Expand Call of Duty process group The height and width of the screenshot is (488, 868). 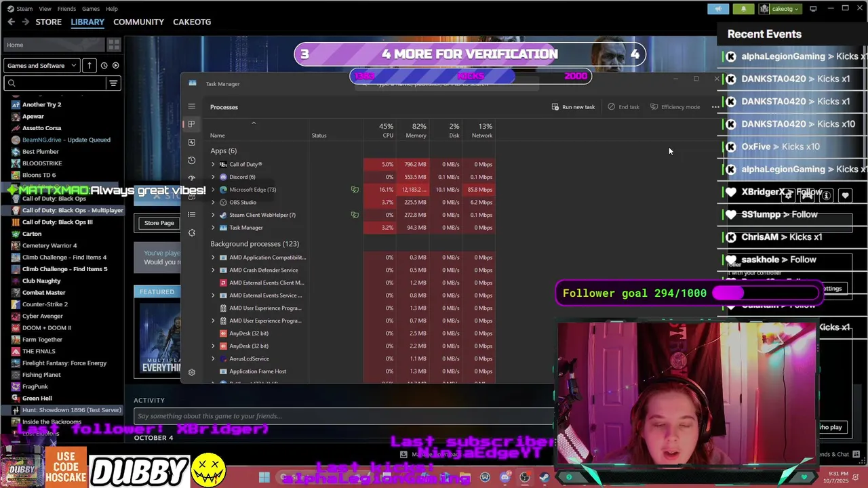213,164
